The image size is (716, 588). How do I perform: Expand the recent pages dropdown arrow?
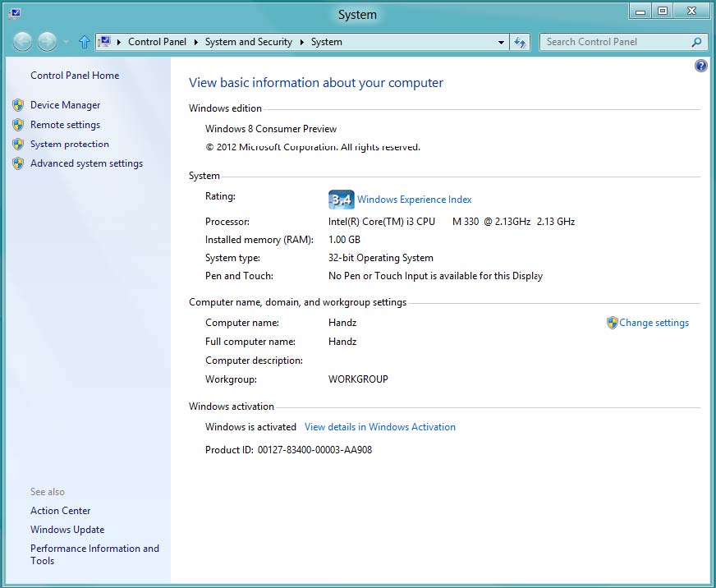(66, 42)
